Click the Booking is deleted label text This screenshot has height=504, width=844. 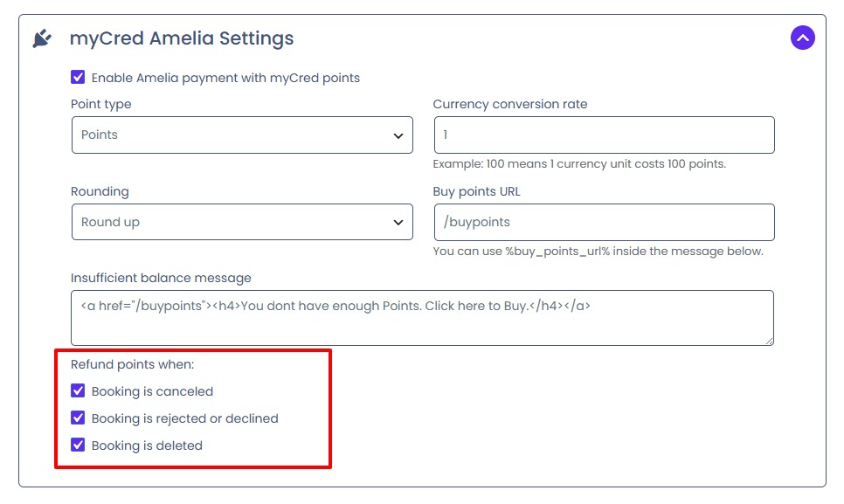tap(147, 445)
